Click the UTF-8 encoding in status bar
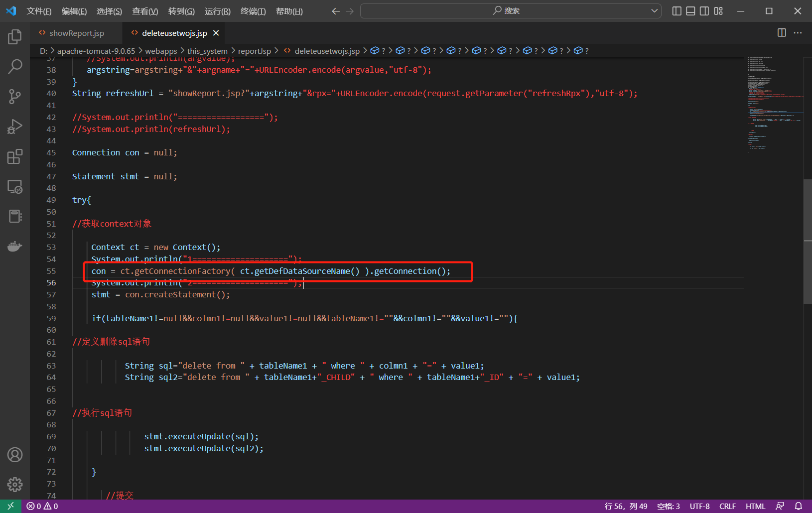Image resolution: width=812 pixels, height=513 pixels. pos(699,506)
